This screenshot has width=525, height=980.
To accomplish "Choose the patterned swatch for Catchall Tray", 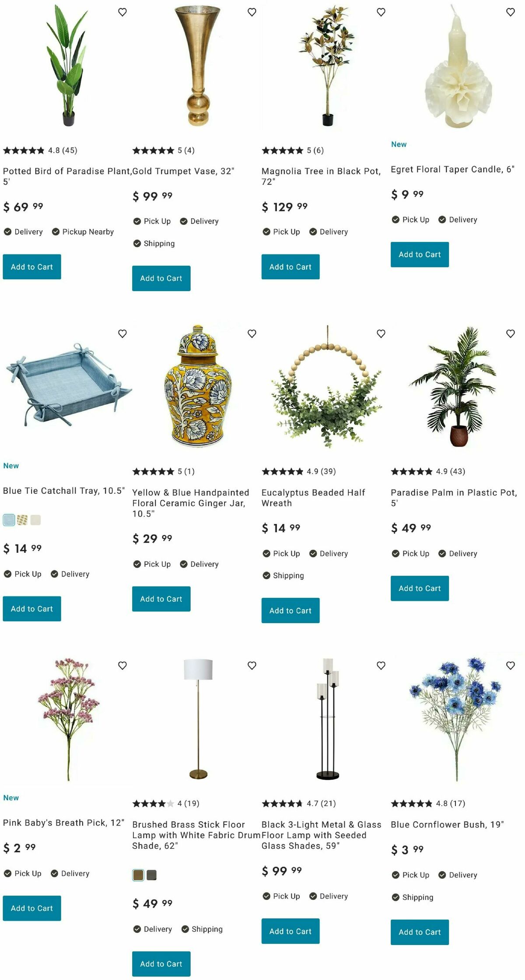I will click(x=22, y=520).
